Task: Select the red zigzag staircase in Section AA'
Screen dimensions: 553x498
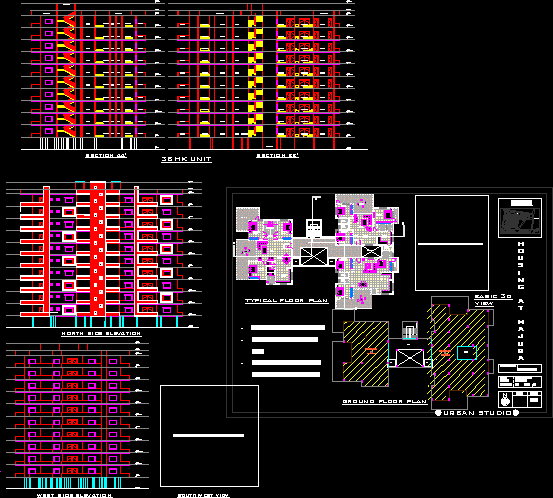Action: (x=66, y=75)
